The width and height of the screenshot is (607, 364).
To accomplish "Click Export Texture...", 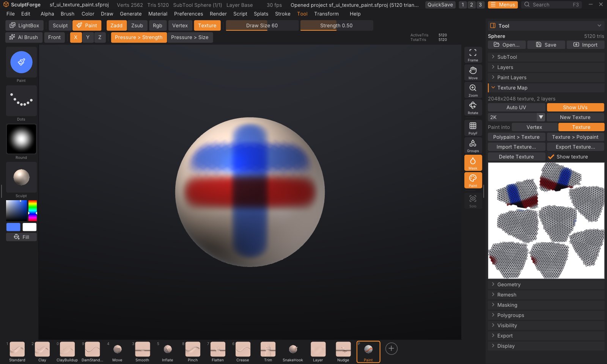I will pyautogui.click(x=575, y=147).
